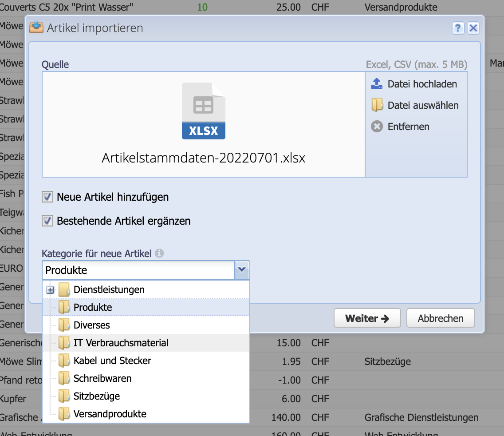
Task: Disable Bestehende Artikel ergänzen
Action: 47,221
